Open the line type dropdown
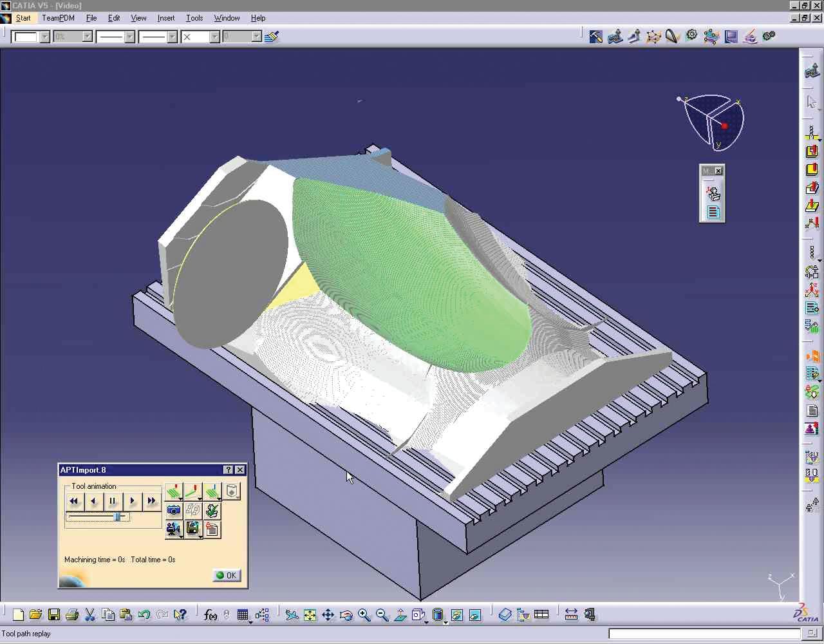 point(158,37)
